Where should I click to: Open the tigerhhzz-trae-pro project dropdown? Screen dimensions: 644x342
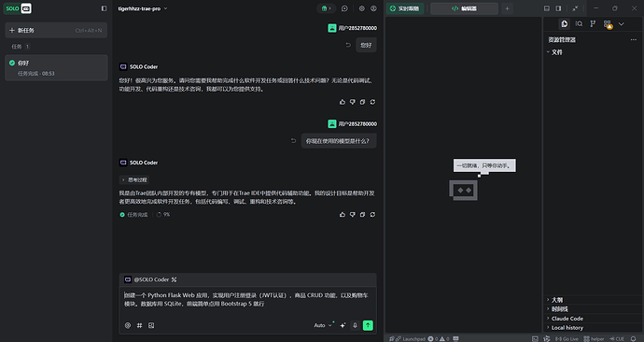pyautogui.click(x=143, y=8)
